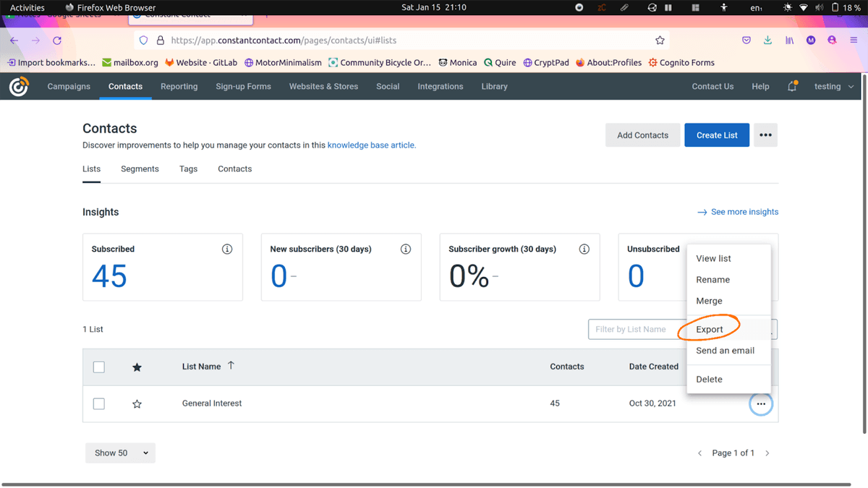
Task: Open Websites & Stores navigation item
Action: point(323,86)
